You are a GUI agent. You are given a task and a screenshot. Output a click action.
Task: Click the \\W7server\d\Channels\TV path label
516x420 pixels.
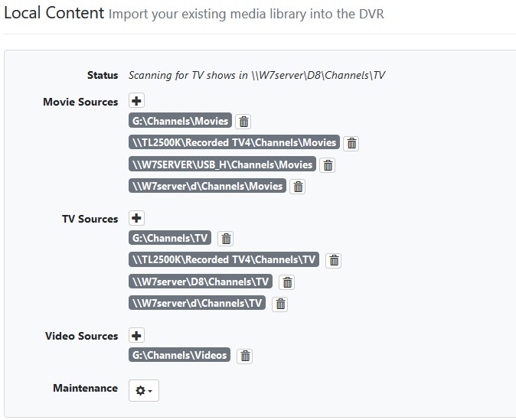coord(198,303)
